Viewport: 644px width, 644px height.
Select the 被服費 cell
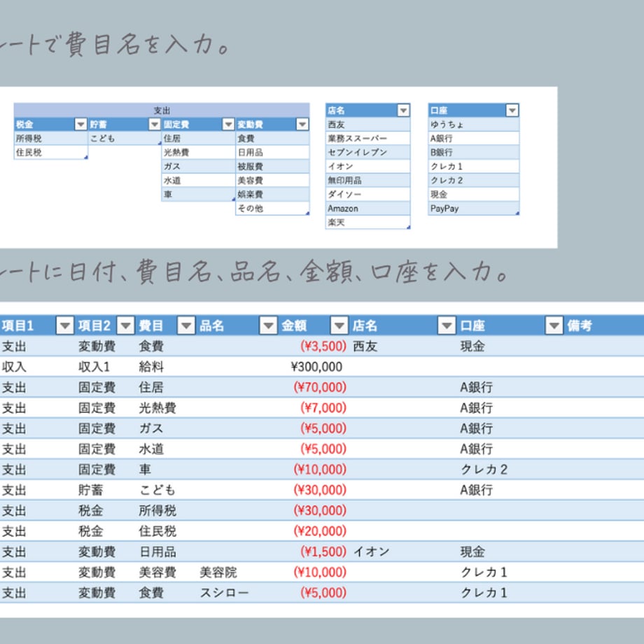coord(272,167)
